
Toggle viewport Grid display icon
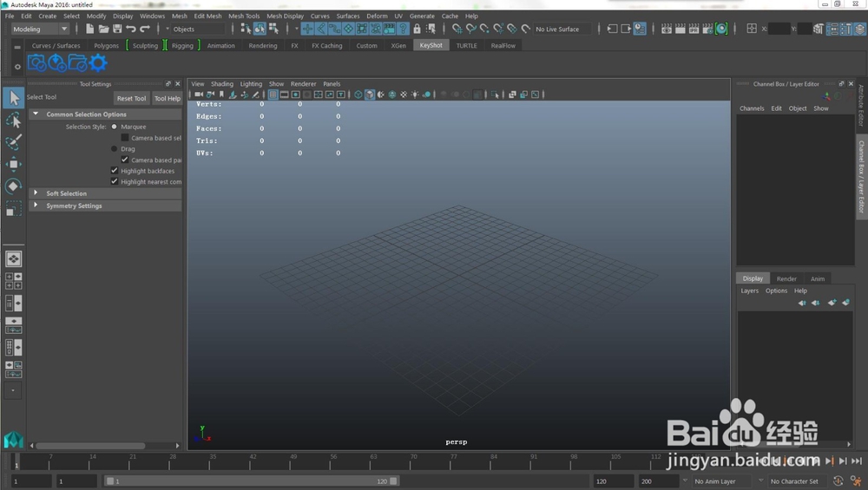point(273,95)
